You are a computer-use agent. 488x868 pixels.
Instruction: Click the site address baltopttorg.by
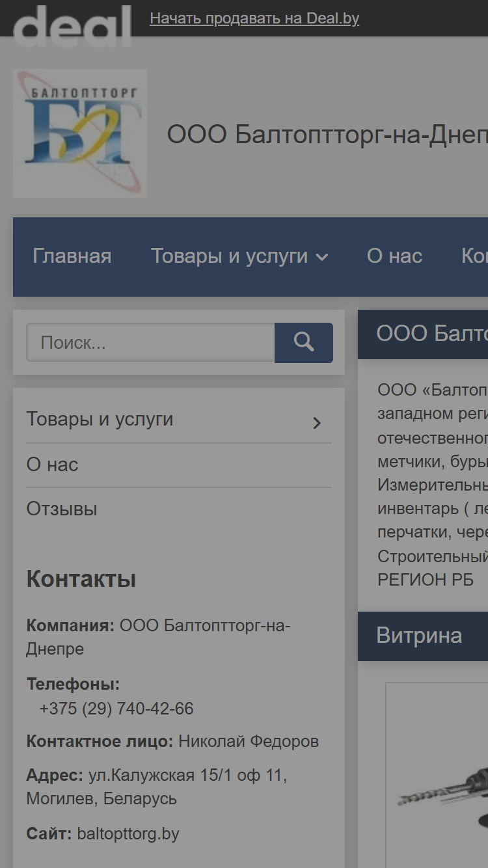pyautogui.click(x=128, y=834)
